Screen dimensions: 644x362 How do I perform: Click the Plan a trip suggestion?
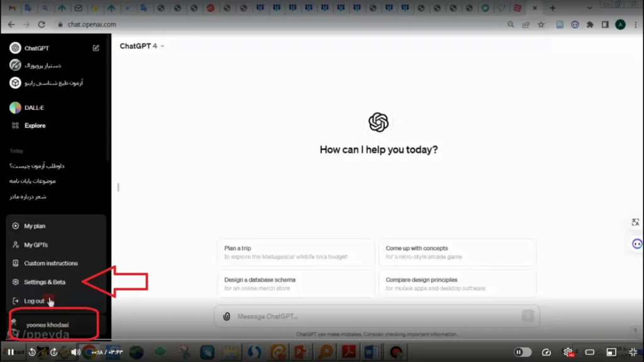pyautogui.click(x=296, y=253)
